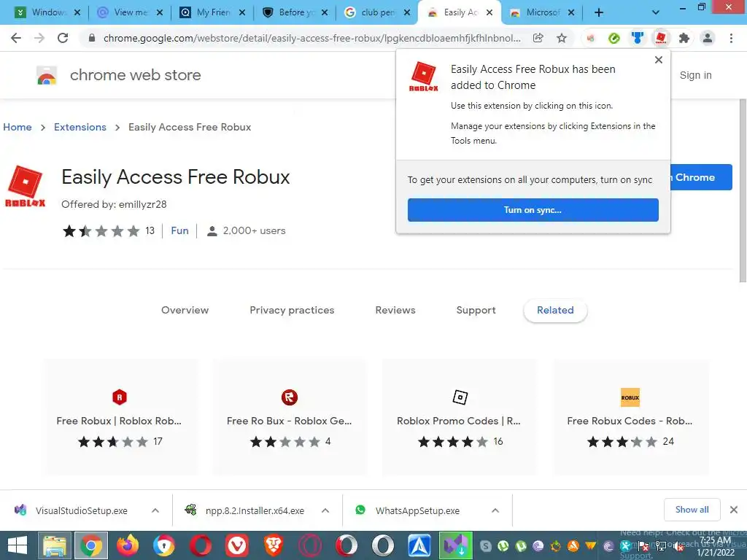Open the Reviews tab
This screenshot has width=747, height=560.
coord(395,310)
